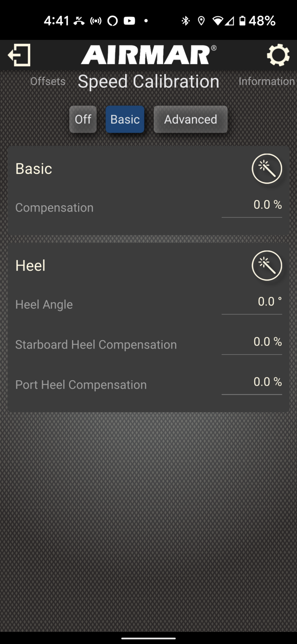Viewport: 297px width, 644px height.
Task: Open settings with the gear icon
Action: pos(278,55)
